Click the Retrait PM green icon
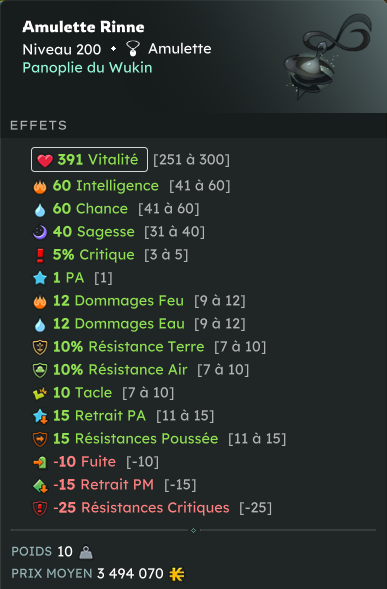The width and height of the screenshot is (387, 589). (x=40, y=485)
